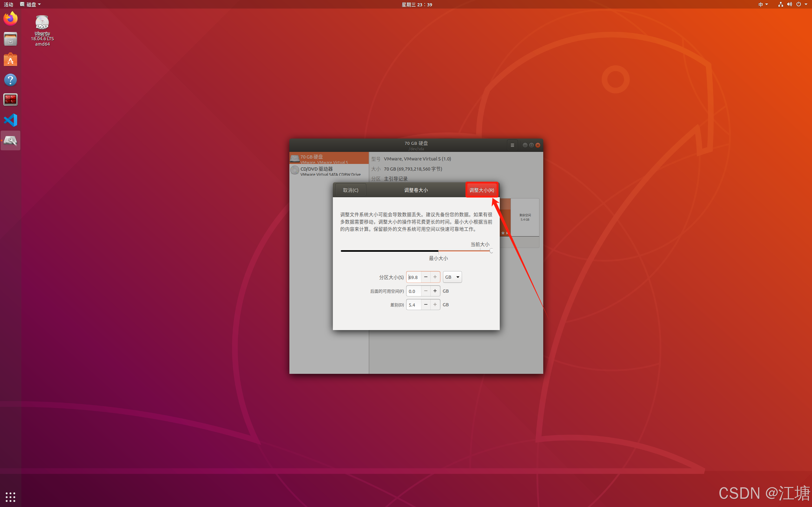Launch Ubuntu Software from the dock
This screenshot has height=507, width=812.
click(10, 60)
